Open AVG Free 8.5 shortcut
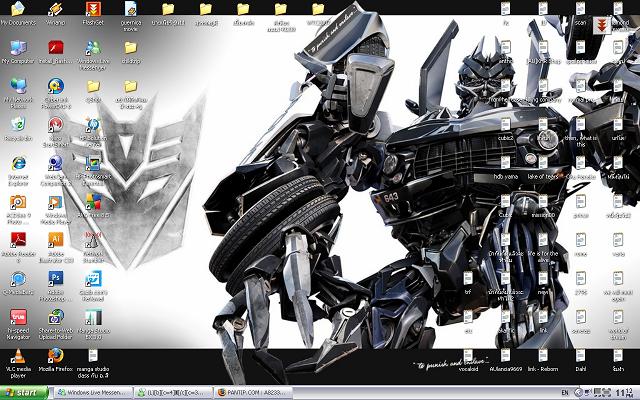The image size is (640, 400). point(93,206)
